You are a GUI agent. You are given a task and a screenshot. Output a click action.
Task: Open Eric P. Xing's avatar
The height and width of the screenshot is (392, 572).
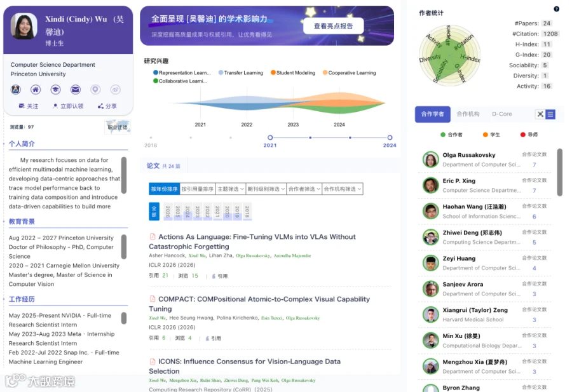(x=431, y=186)
